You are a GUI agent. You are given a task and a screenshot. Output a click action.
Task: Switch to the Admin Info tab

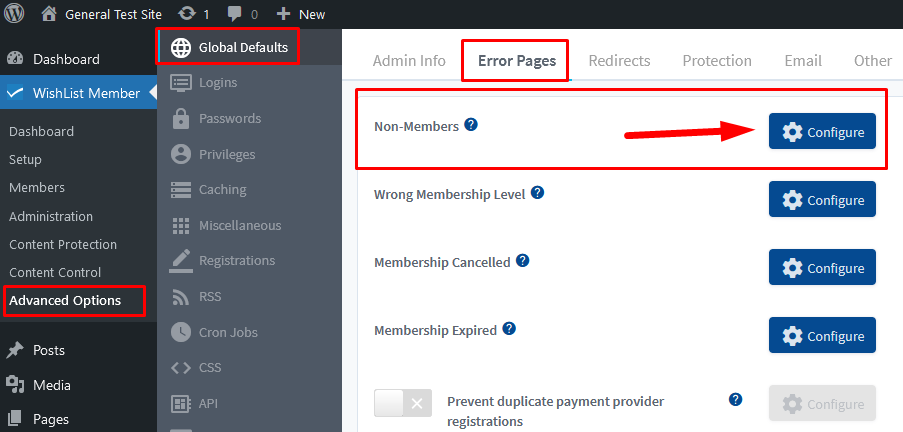pyautogui.click(x=409, y=60)
